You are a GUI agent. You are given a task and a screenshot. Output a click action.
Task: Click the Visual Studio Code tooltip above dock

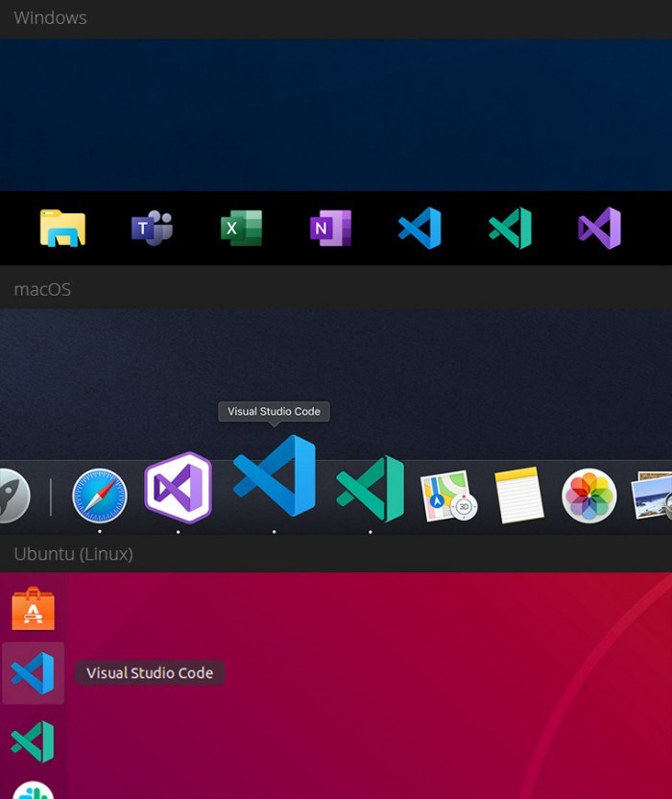click(275, 411)
